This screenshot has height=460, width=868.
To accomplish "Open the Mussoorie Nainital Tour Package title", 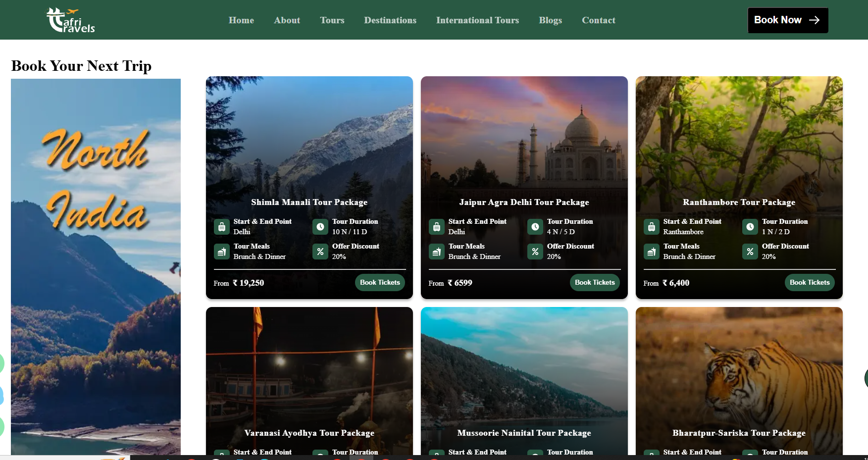I will (524, 433).
